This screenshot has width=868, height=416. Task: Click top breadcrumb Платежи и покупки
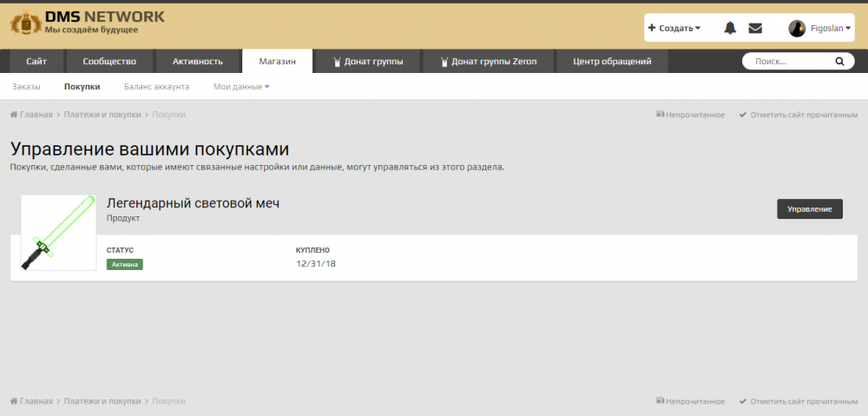point(102,115)
